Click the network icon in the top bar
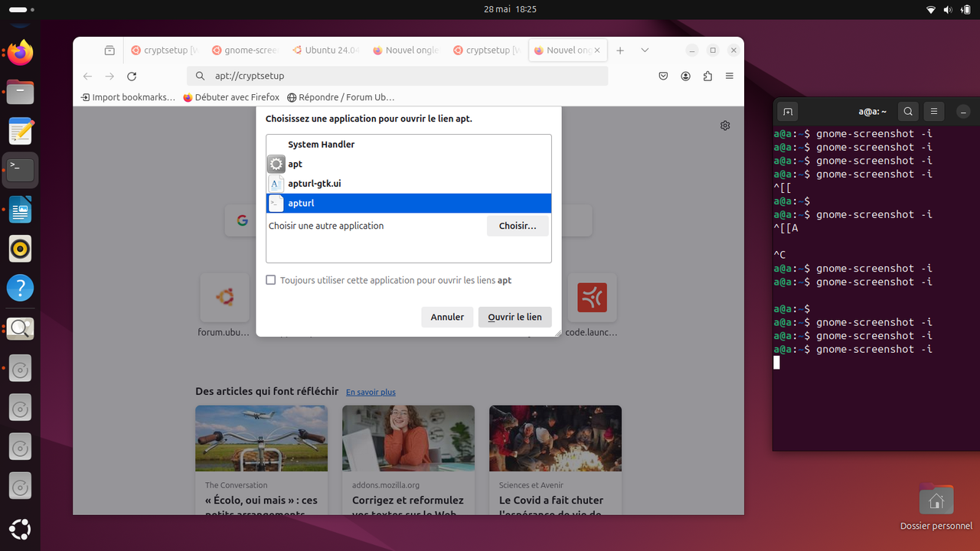980x551 pixels. coord(931,9)
